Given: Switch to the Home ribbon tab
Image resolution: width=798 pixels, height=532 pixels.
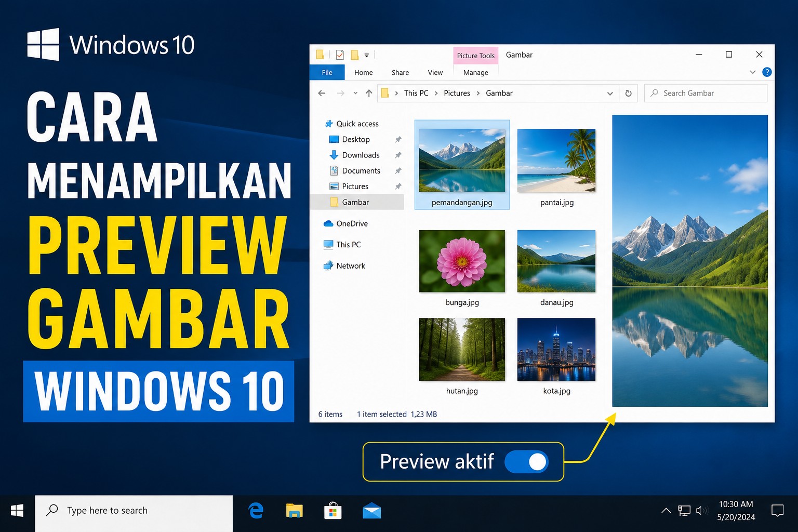Looking at the screenshot, I should tap(364, 72).
